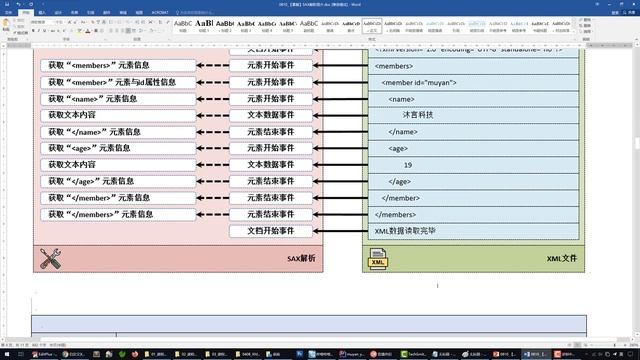
Task: Click the Task View taskbar icon
Action: pos(21,354)
